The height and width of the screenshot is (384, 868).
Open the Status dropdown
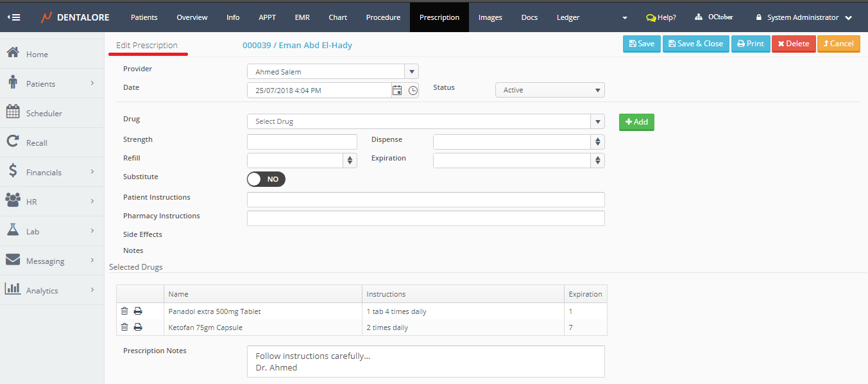tap(550, 91)
